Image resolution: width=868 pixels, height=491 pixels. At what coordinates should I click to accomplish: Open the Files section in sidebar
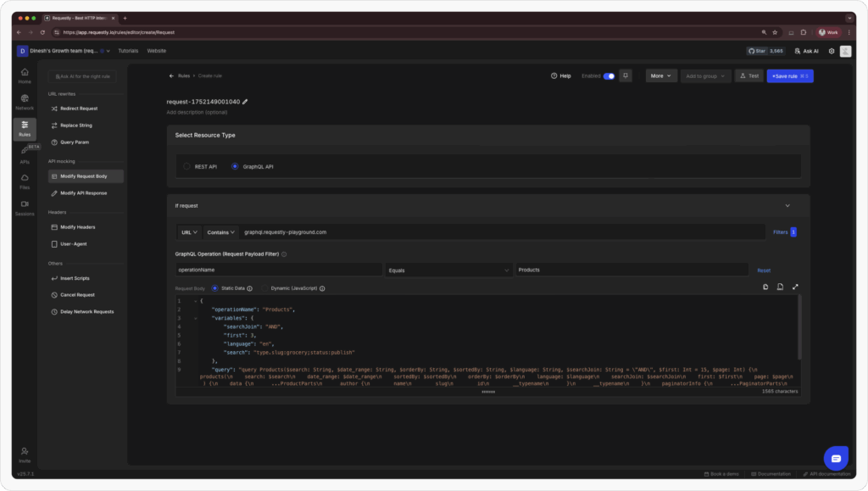[25, 181]
